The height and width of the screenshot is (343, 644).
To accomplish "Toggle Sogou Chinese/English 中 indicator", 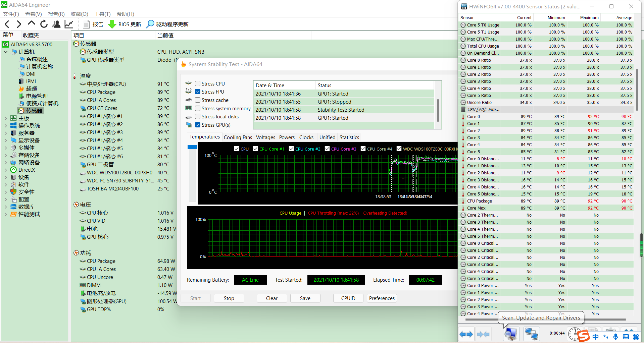I will point(596,337).
